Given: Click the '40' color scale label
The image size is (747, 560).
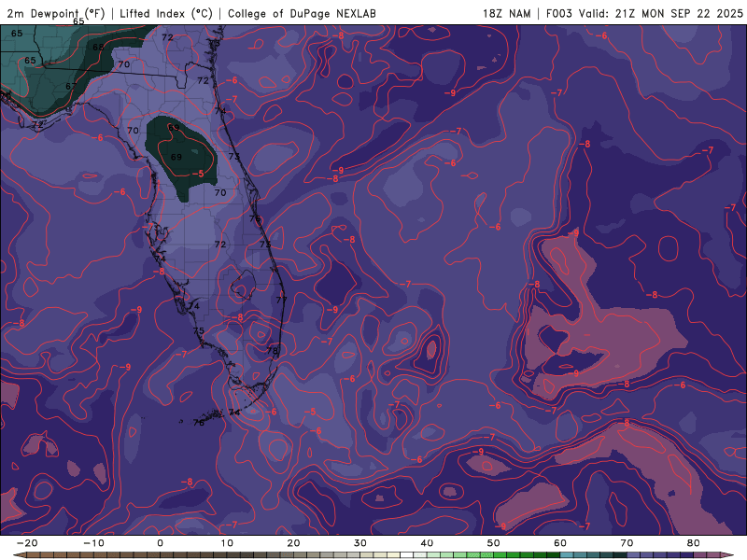Looking at the screenshot, I should pos(427,543).
